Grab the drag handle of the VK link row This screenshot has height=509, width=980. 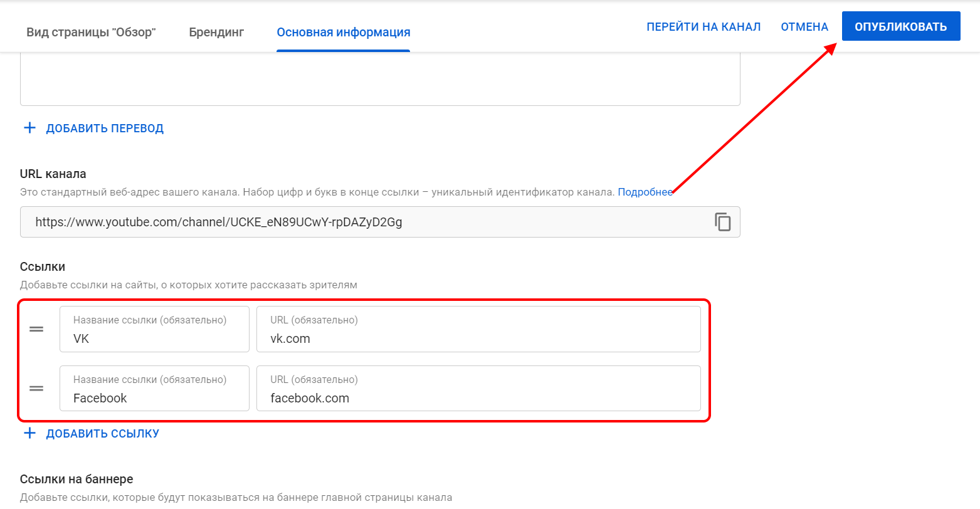tap(36, 329)
